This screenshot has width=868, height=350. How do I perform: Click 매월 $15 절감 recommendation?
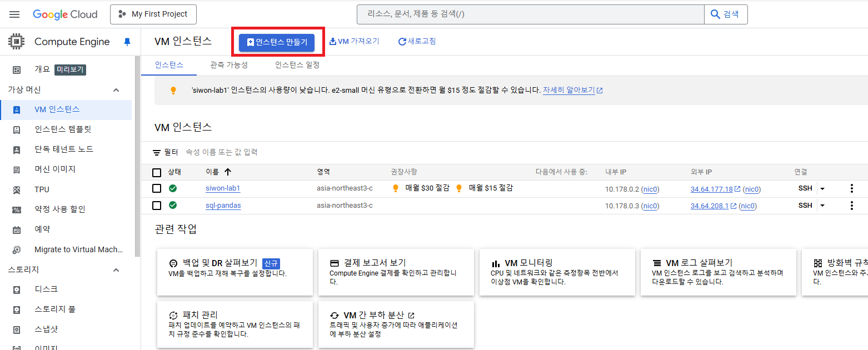(484, 188)
